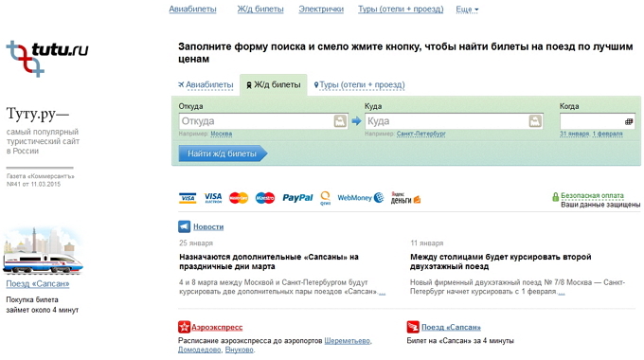Click the date 11 января
This screenshot has height=360, width=644.
coord(427,243)
